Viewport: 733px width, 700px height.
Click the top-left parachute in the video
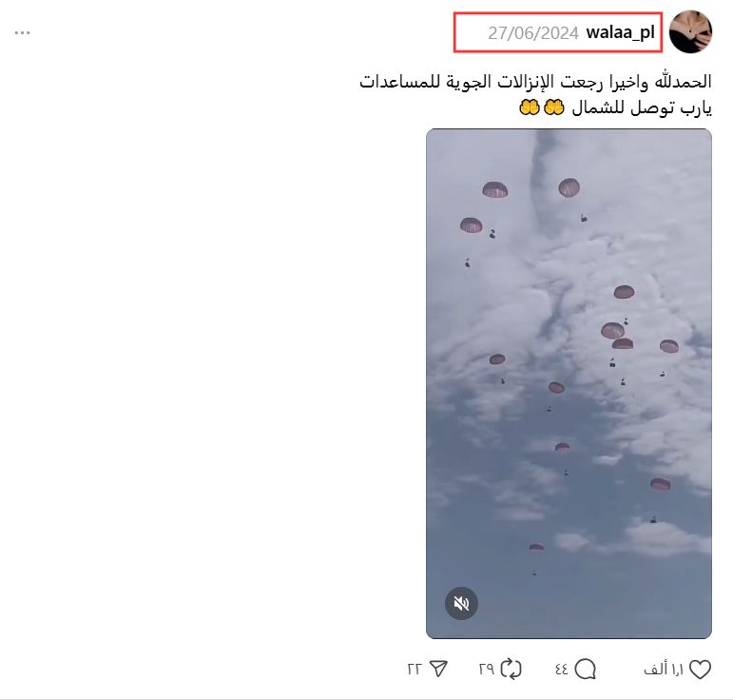(x=494, y=190)
